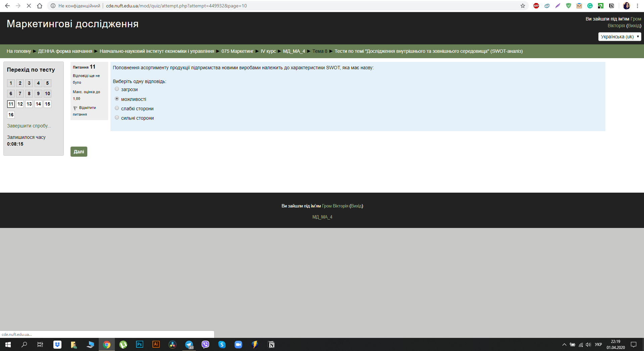Click the "Далі" button
This screenshot has height=351, width=644.
click(x=79, y=152)
